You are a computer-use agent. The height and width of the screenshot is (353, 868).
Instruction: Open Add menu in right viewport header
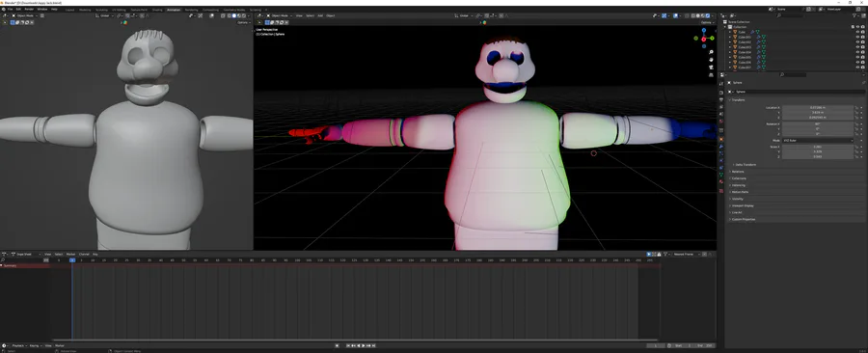point(320,15)
